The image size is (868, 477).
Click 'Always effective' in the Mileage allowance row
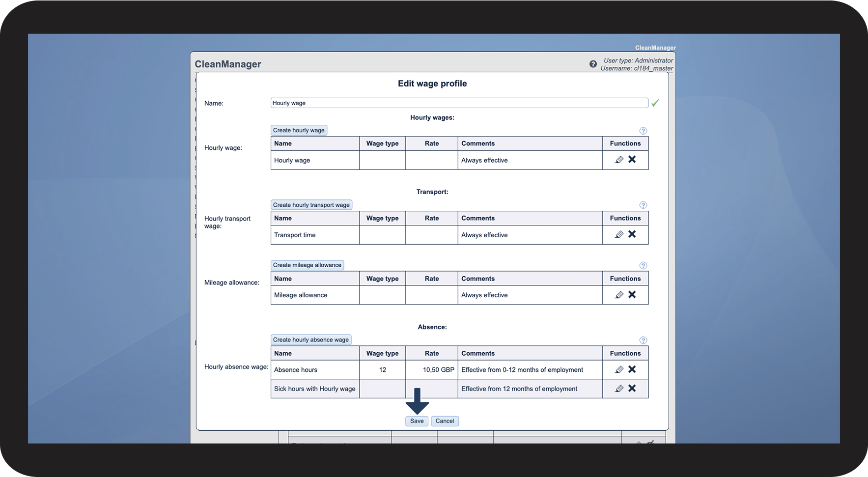pyautogui.click(x=484, y=295)
